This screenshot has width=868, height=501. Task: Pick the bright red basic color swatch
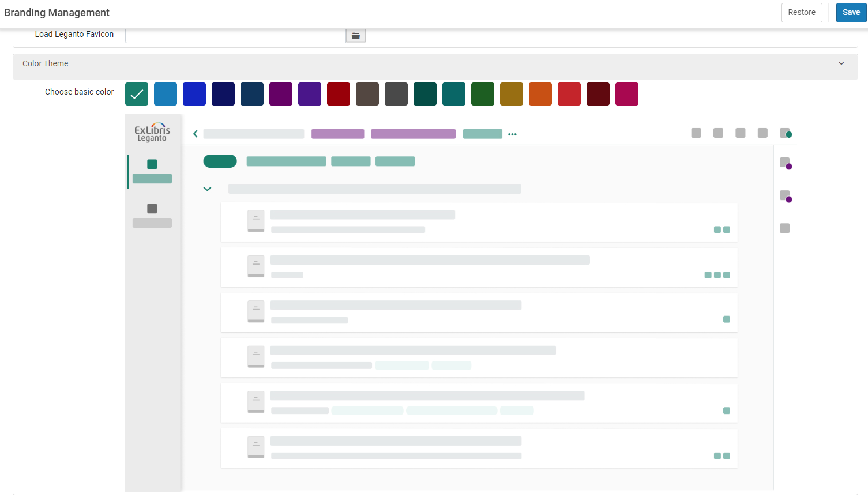[x=569, y=94]
